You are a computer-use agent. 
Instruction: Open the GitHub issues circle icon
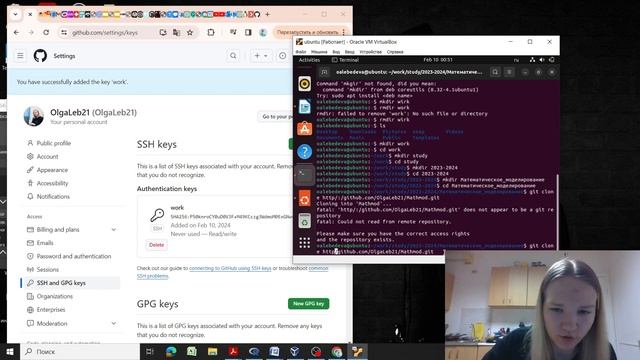point(282,56)
